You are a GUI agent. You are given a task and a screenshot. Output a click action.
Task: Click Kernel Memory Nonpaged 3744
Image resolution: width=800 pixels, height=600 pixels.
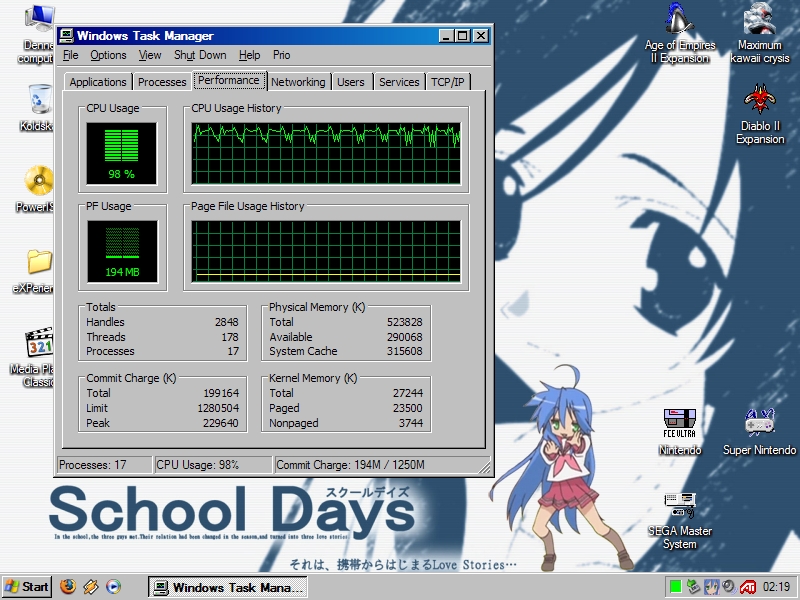point(411,423)
